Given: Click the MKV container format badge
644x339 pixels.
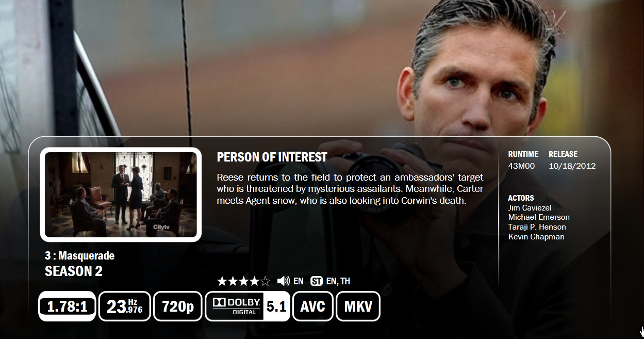Looking at the screenshot, I should click(x=358, y=306).
